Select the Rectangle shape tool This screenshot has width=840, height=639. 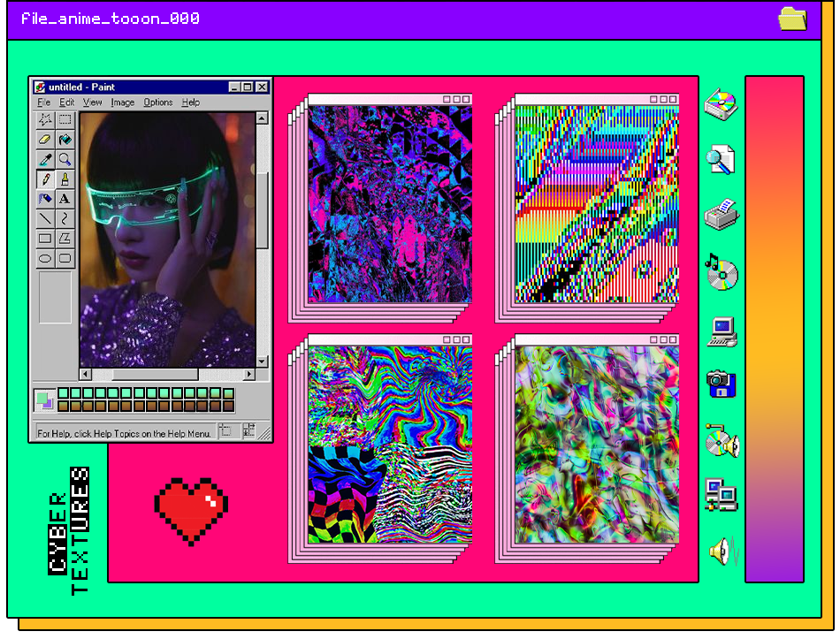pyautogui.click(x=45, y=239)
